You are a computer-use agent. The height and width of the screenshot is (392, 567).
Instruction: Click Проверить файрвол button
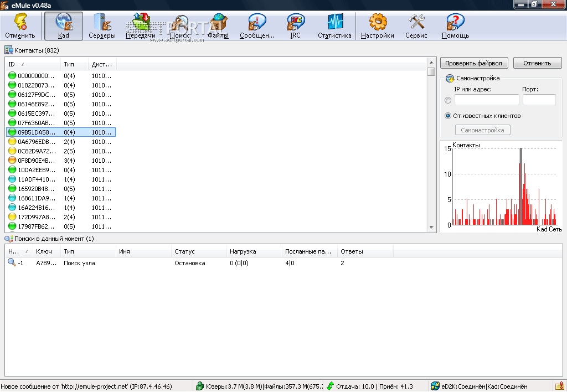[474, 63]
